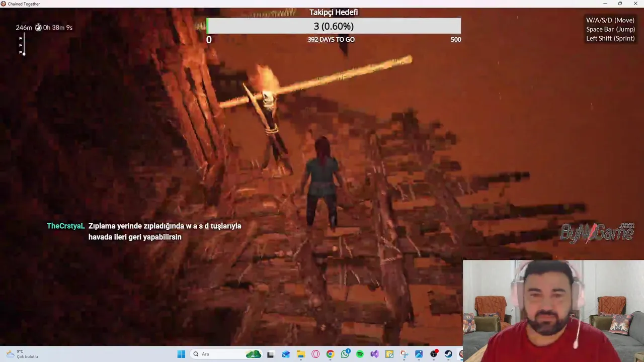Open Spotify from the taskbar

(x=360, y=354)
